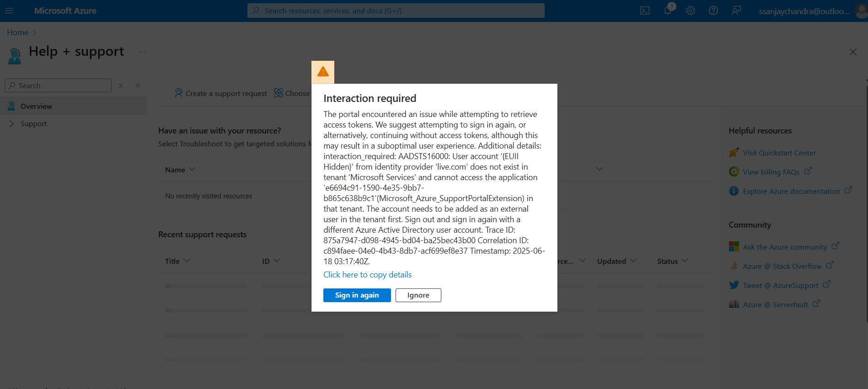
Task: Open Explore Azure documentation link
Action: pos(792,191)
